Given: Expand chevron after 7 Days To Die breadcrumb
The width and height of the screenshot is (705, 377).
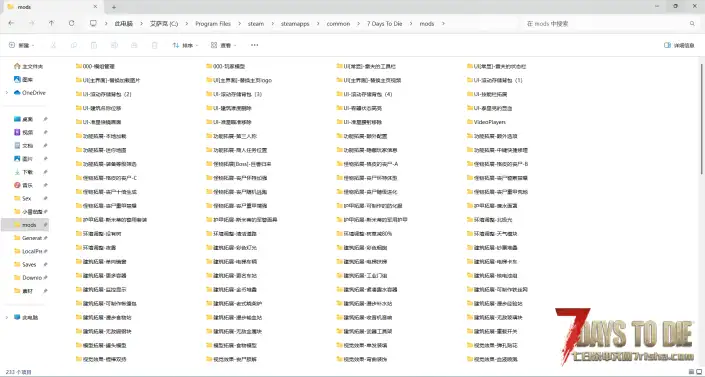Looking at the screenshot, I should point(411,23).
